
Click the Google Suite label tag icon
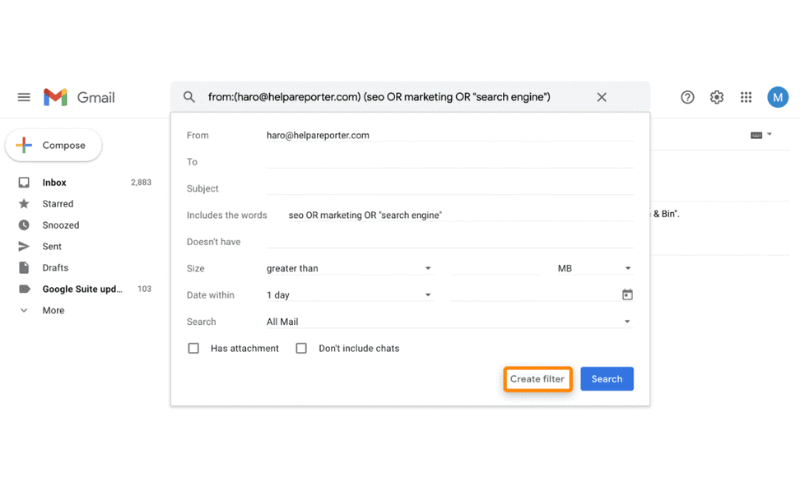24,289
